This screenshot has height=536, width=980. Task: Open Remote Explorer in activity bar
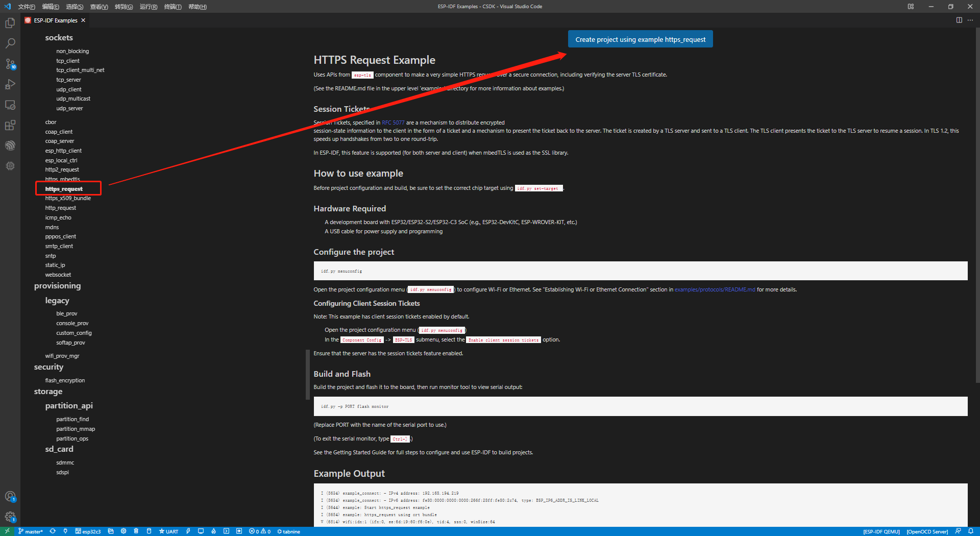pyautogui.click(x=10, y=105)
